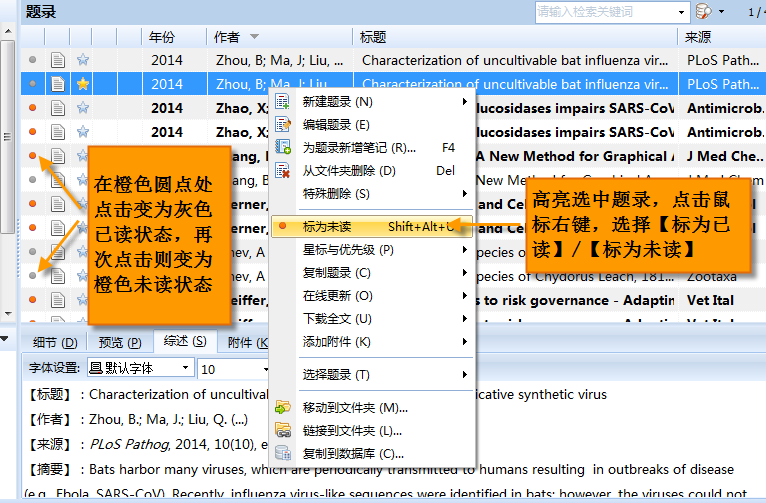
Task: Click document icon in highlighted Zhou, B row
Action: coord(58,84)
